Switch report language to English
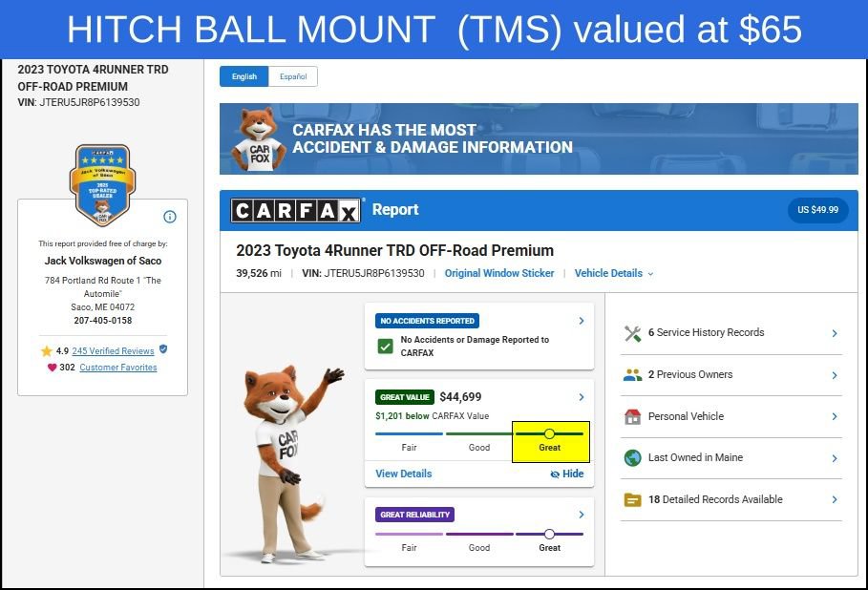This screenshot has width=868, height=590. 244,76
